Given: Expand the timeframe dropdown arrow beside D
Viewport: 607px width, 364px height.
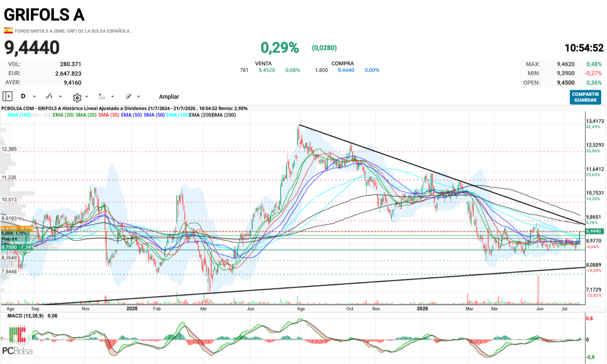Looking at the screenshot, I should (x=34, y=97).
